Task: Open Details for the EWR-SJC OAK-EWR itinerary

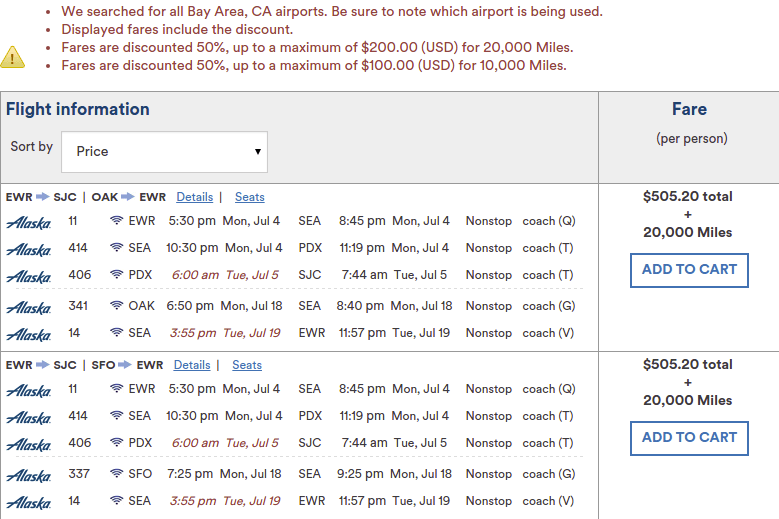Action: pos(195,197)
